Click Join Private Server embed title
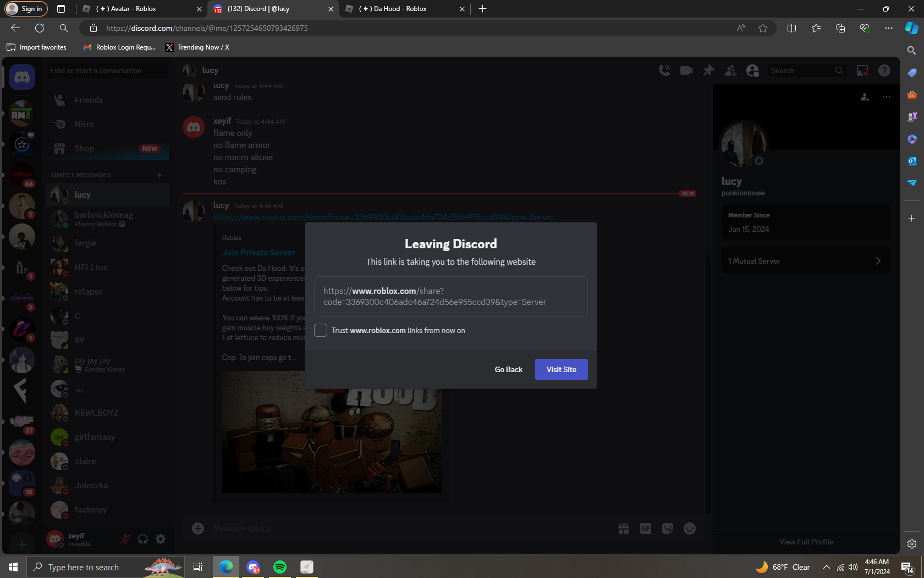Image resolution: width=924 pixels, height=578 pixels. pos(258,253)
